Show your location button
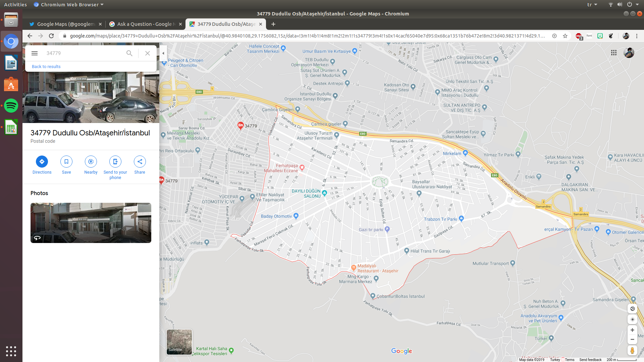 pyautogui.click(x=632, y=319)
